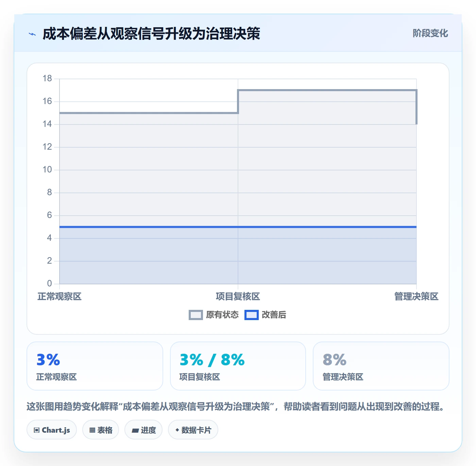
Task: Click the 正常观察区 x-axis label
Action: pyautogui.click(x=60, y=297)
